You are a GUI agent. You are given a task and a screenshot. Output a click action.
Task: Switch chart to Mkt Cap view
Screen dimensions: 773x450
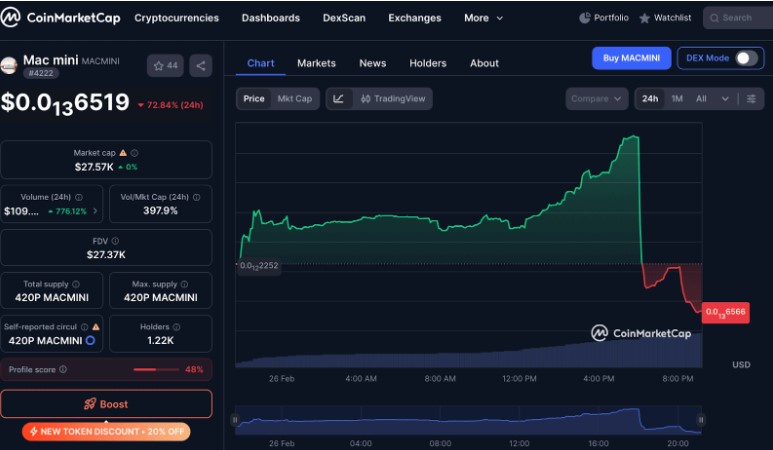(295, 99)
